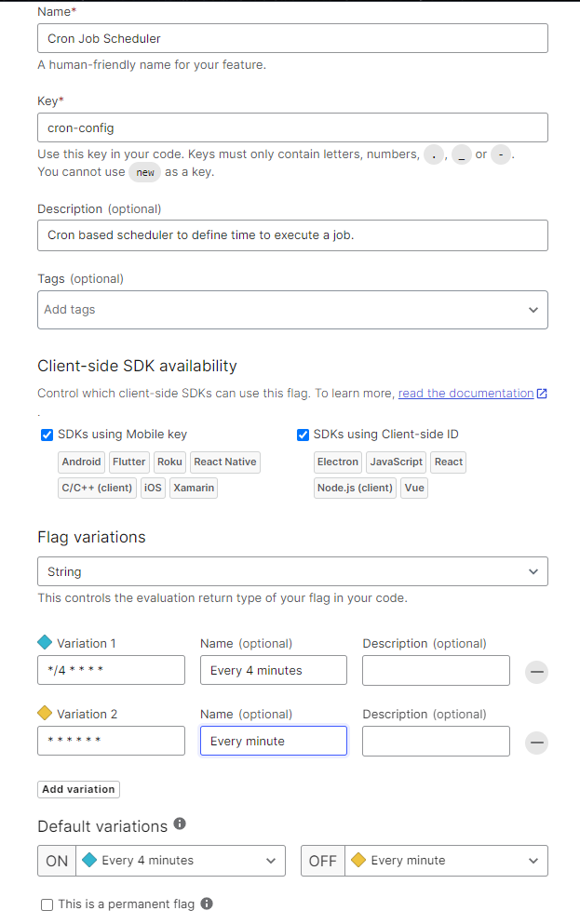Remove Variation 1 with minus icon

click(536, 672)
